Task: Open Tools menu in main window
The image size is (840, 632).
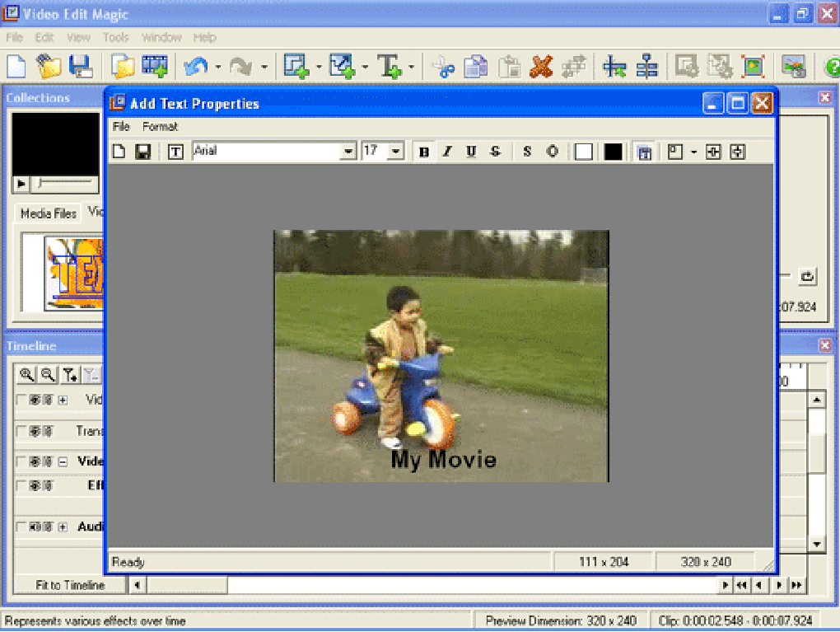Action: (x=116, y=38)
